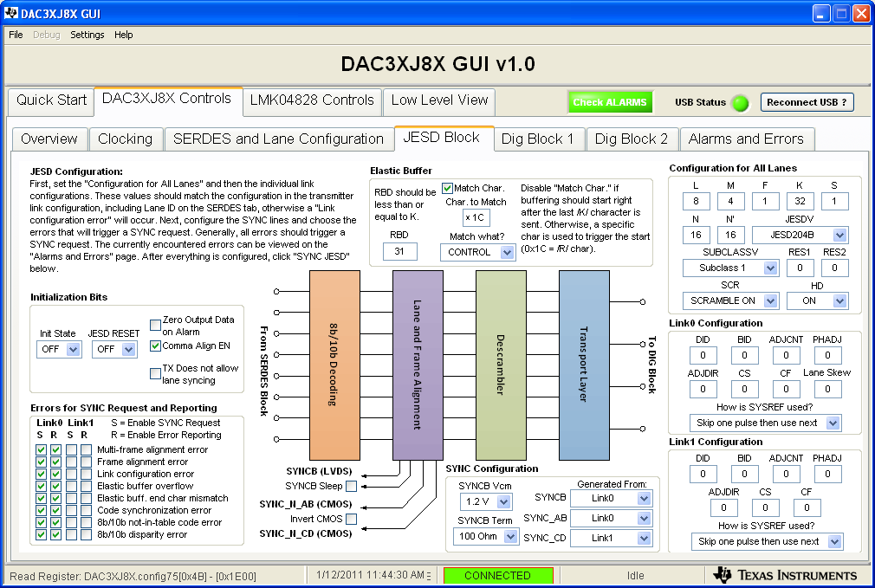The width and height of the screenshot is (875, 588).
Task: Click the Reconnect USB ? button
Action: point(807,103)
